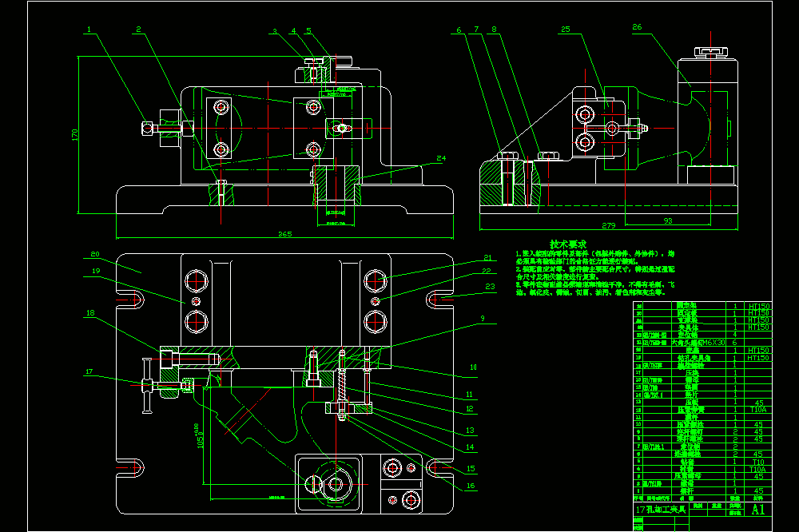
Task: Select part balloon number 3 leader label
Action: pyautogui.click(x=275, y=32)
